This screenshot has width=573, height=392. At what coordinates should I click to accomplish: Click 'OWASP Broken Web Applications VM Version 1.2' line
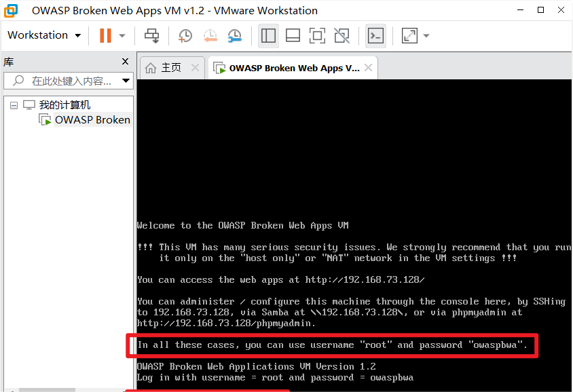(x=256, y=366)
